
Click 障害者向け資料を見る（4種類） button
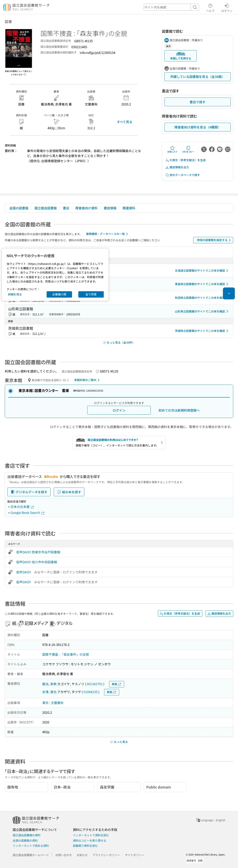pos(198,127)
